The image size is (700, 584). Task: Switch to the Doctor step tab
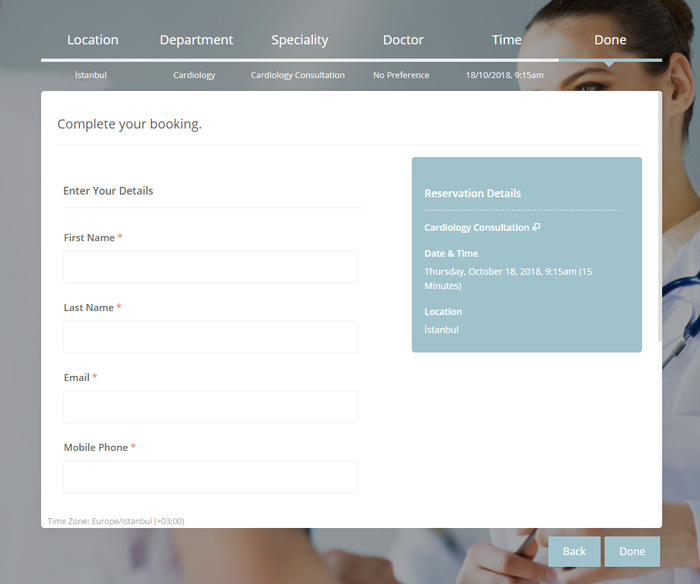(403, 40)
